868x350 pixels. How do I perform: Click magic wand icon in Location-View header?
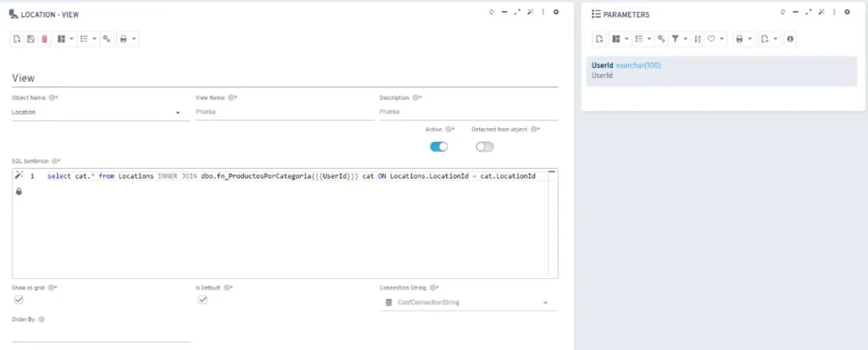pos(531,12)
